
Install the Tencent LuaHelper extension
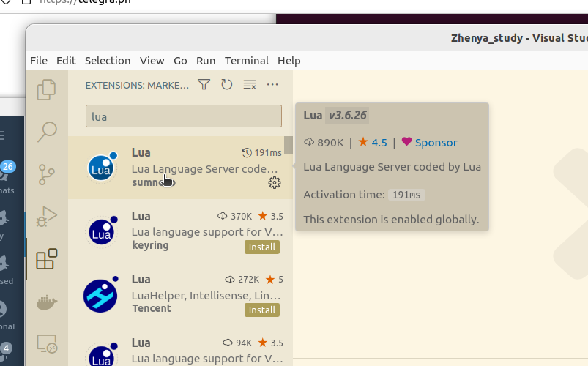(x=261, y=310)
